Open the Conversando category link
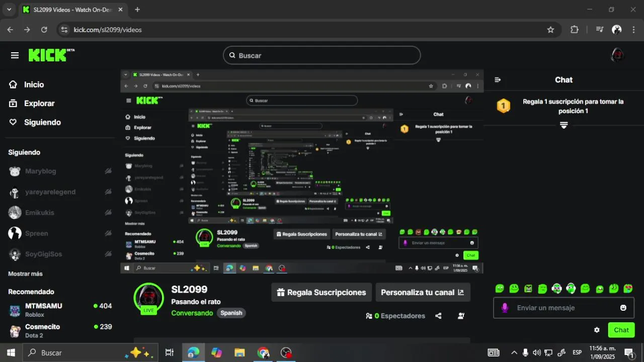 click(x=192, y=313)
